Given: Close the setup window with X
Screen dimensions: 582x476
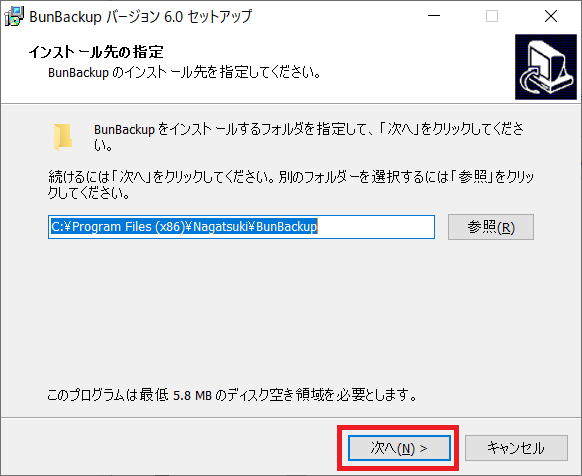Looking at the screenshot, I should [551, 16].
